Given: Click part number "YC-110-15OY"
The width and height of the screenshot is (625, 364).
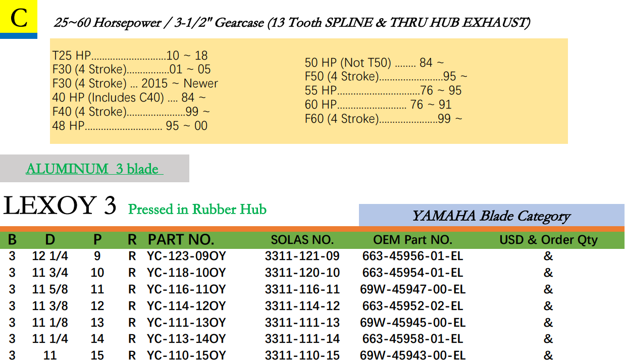Looking at the screenshot, I should point(186,355).
